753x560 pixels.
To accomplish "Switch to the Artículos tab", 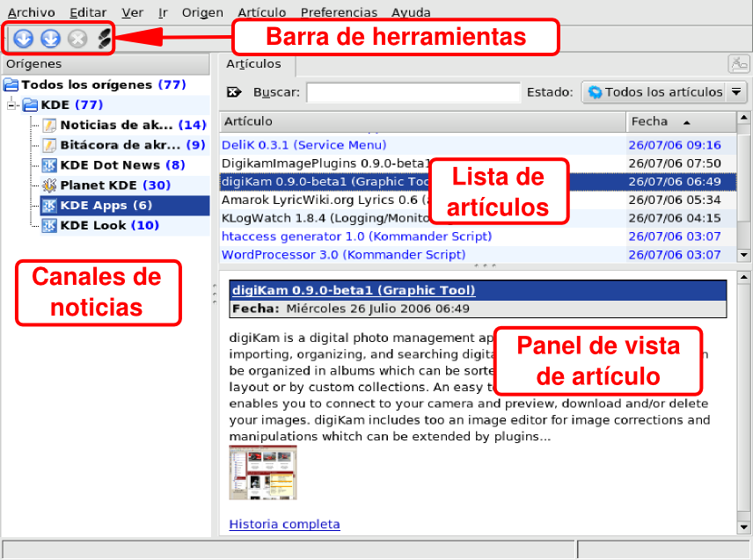I will click(254, 64).
